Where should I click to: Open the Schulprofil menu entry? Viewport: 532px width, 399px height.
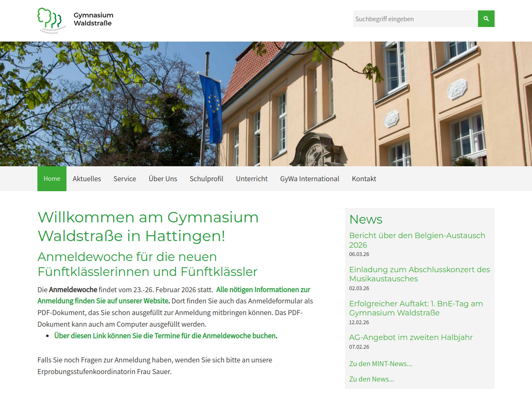[x=207, y=179]
